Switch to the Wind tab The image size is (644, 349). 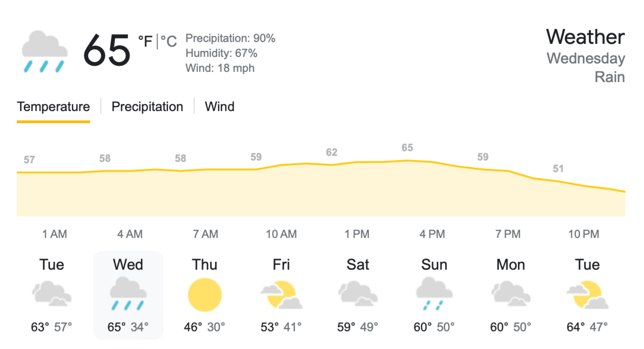click(220, 107)
